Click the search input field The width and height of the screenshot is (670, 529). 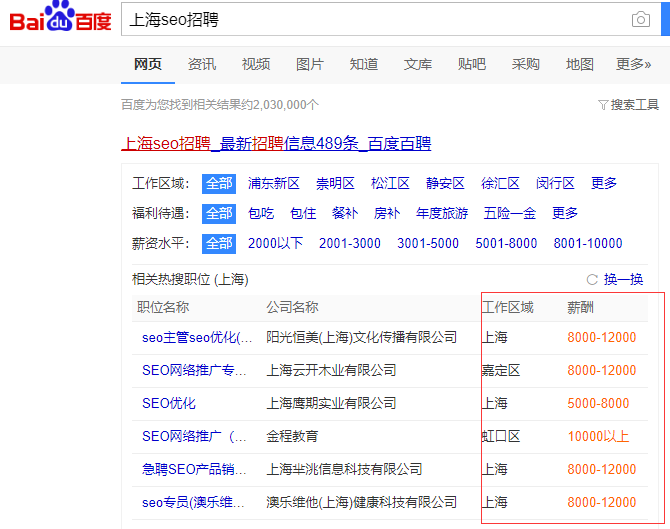tap(370, 20)
